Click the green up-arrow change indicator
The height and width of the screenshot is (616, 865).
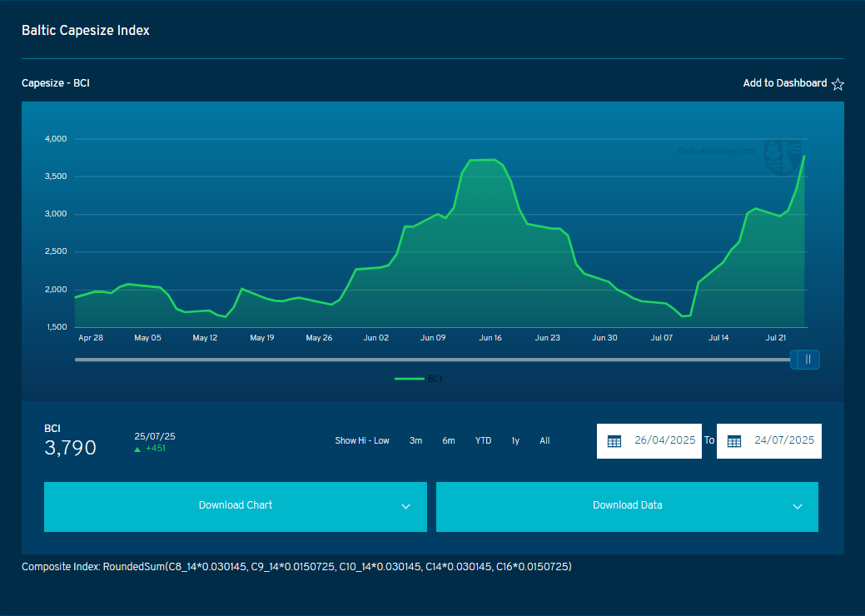tap(137, 449)
